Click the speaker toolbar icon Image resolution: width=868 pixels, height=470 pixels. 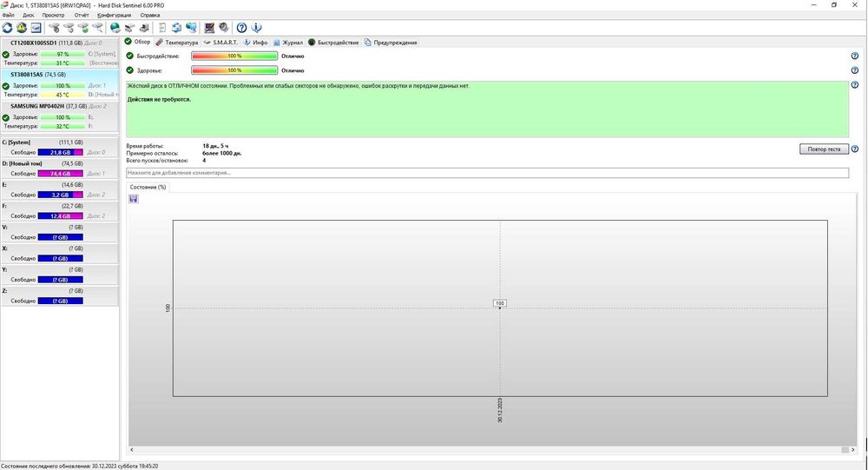224,27
